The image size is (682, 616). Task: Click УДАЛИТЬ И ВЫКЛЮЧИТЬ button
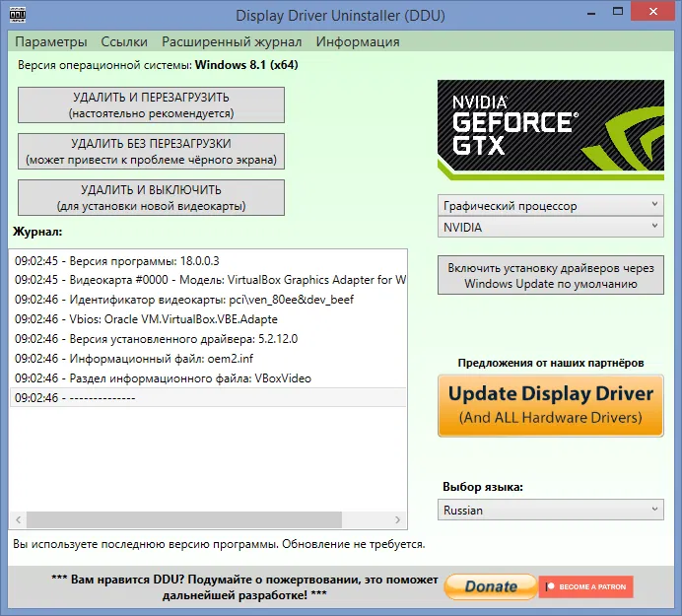[x=151, y=197]
